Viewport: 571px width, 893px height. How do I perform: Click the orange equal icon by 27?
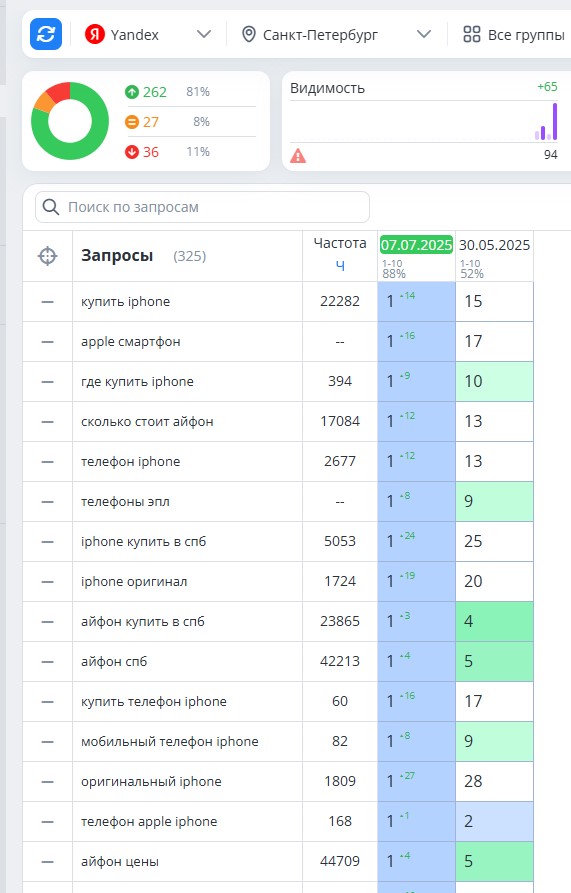132,122
